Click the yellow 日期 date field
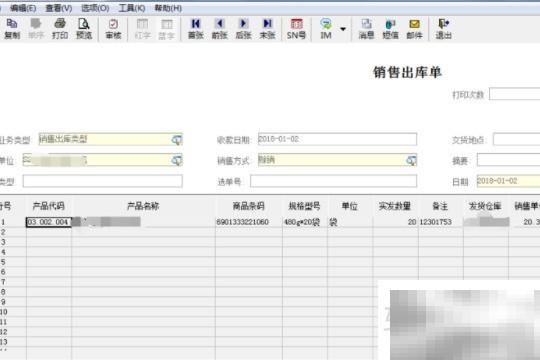The width and height of the screenshot is (540, 360). point(508,181)
